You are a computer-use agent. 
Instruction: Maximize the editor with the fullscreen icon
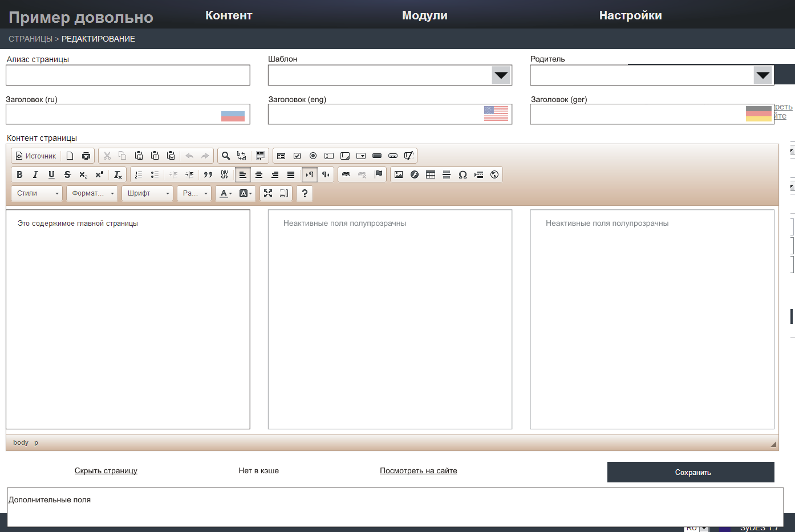coord(268,193)
